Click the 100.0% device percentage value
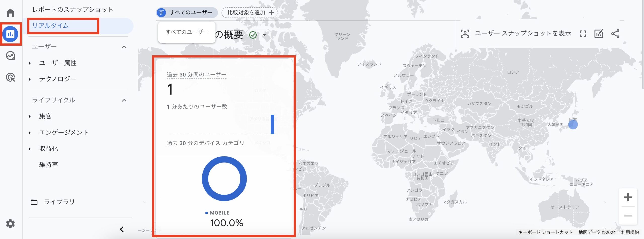The height and width of the screenshot is (239, 644). tap(226, 223)
